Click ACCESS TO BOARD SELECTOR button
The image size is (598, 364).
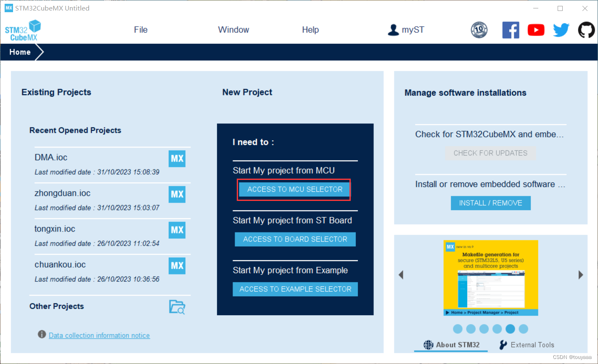tap(295, 239)
